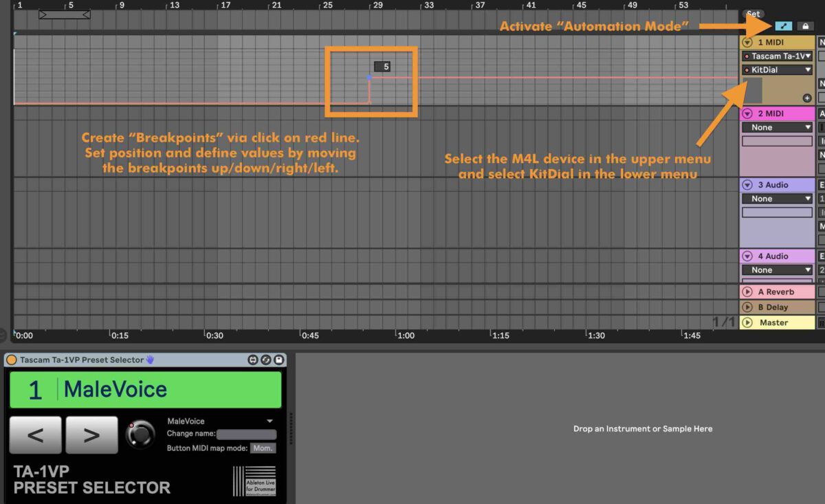825x504 pixels.
Task: Click the 1/1 grid quantization indicator
Action: (x=724, y=322)
